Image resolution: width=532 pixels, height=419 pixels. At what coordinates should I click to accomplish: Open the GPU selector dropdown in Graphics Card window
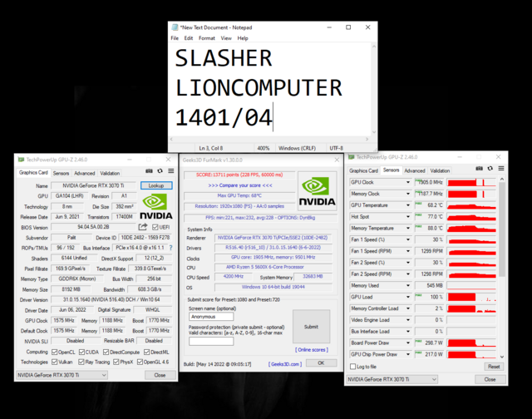[x=75, y=376]
